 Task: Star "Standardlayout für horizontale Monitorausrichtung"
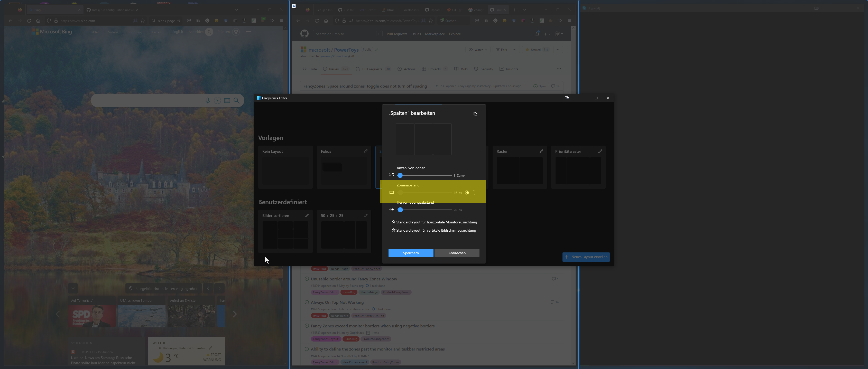(394, 222)
